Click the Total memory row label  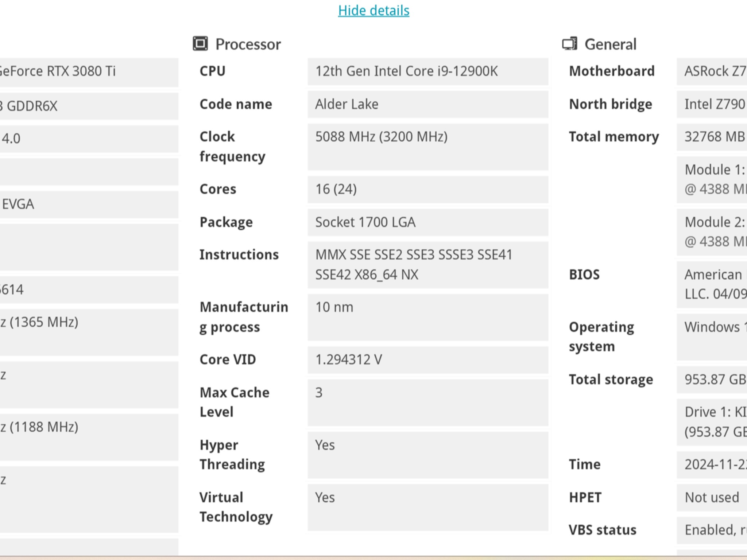614,137
